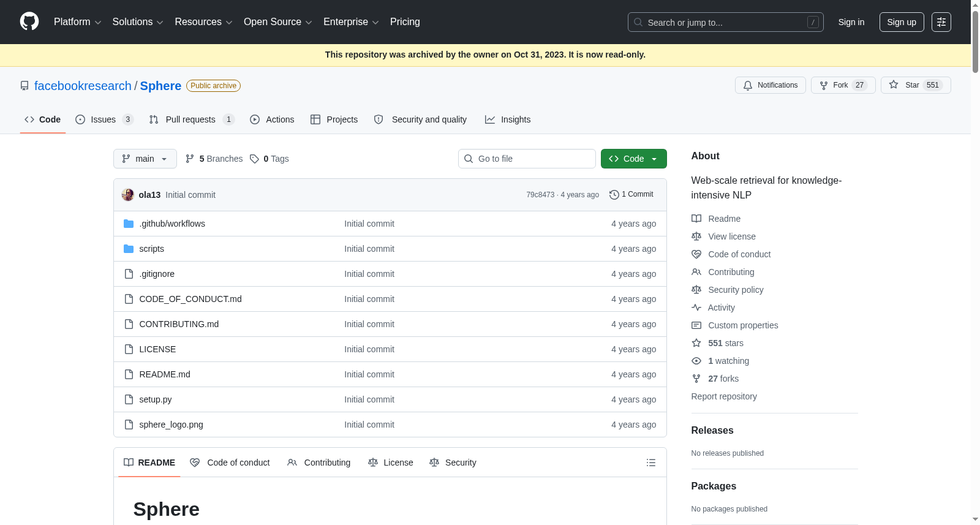Expand the Enterprise menu
The height and width of the screenshot is (525, 980).
pyautogui.click(x=351, y=22)
